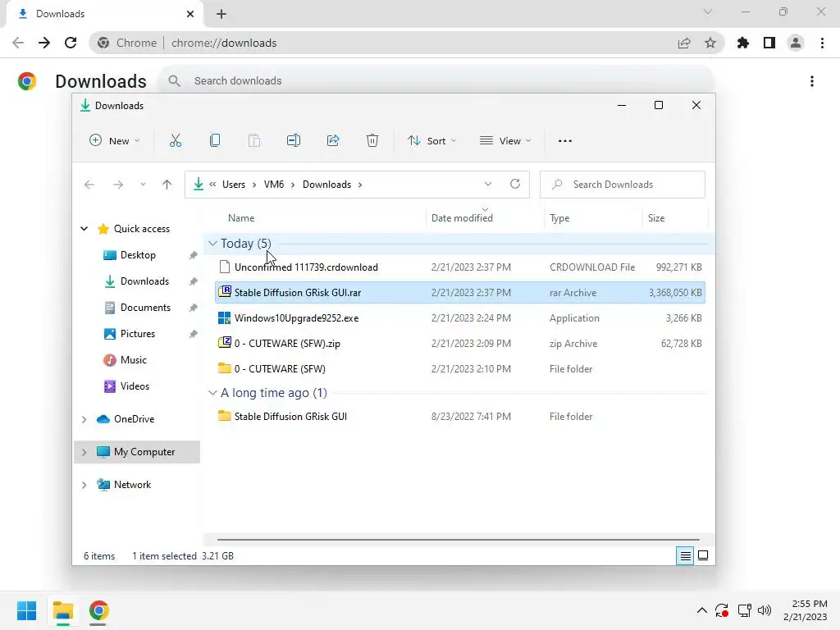
Task: Show hidden system tray icons
Action: click(x=702, y=610)
